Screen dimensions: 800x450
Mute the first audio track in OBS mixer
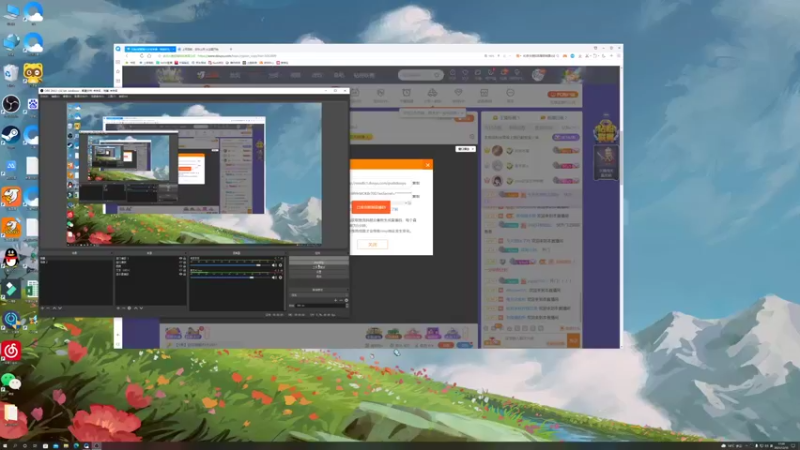pos(274,265)
